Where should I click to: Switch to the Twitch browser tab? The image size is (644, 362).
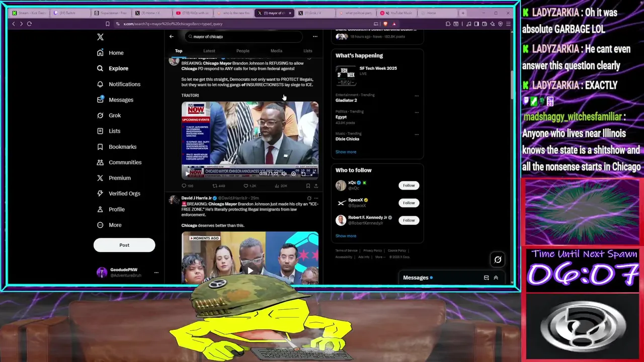tap(70, 13)
